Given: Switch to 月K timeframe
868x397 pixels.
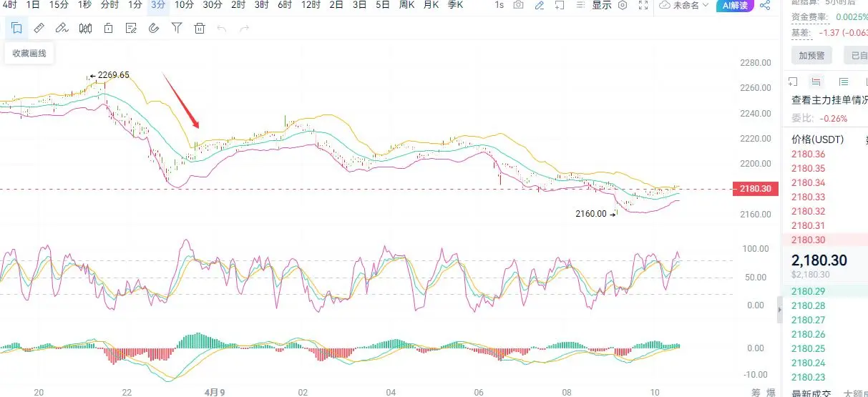Looking at the screenshot, I should [x=431, y=4].
